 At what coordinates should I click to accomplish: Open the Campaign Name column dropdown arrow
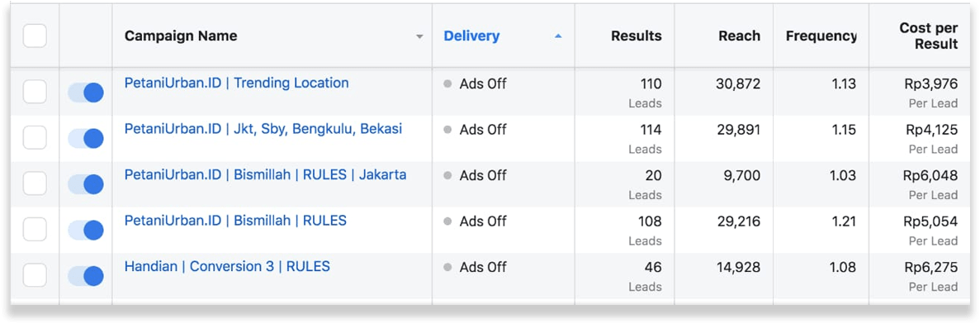420,36
